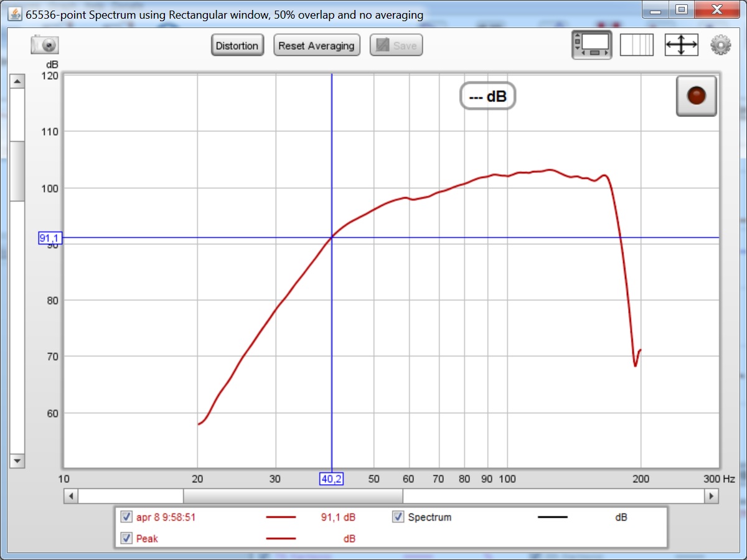Image resolution: width=747 pixels, height=560 pixels.
Task: Click the Spectrum legend label
Action: pyautogui.click(x=430, y=517)
